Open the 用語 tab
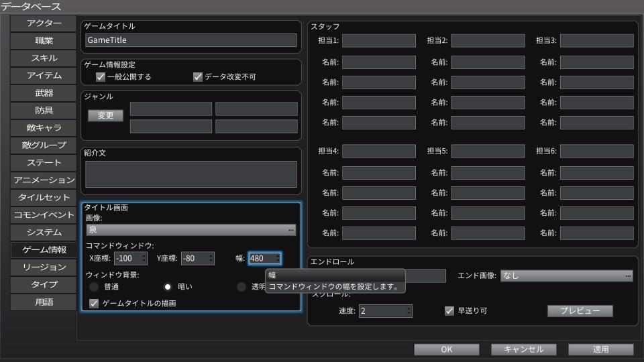 [x=44, y=302]
